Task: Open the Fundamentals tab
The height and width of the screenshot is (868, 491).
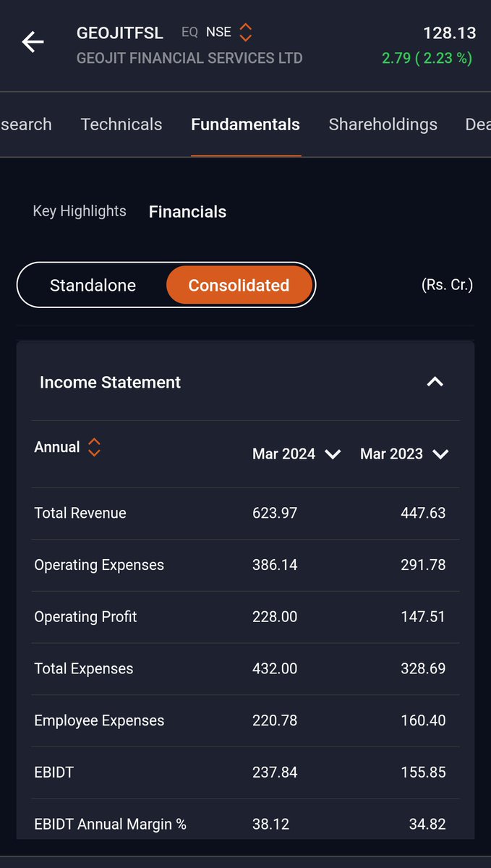Action: [245, 124]
